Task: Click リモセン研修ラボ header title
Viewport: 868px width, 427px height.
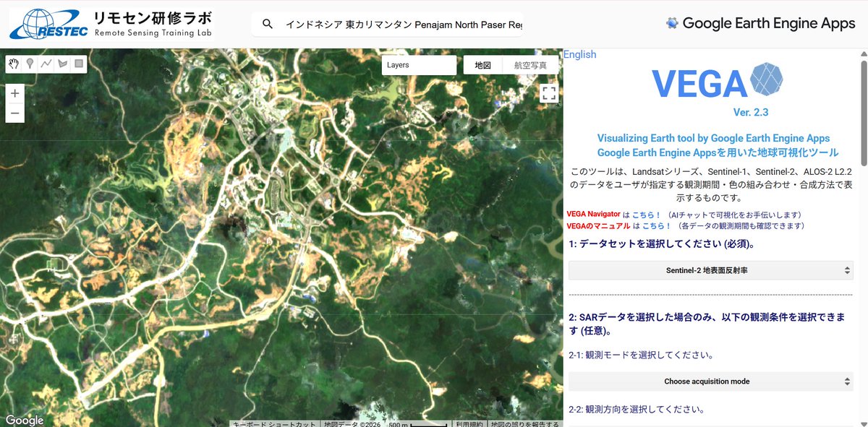Action: click(x=153, y=18)
